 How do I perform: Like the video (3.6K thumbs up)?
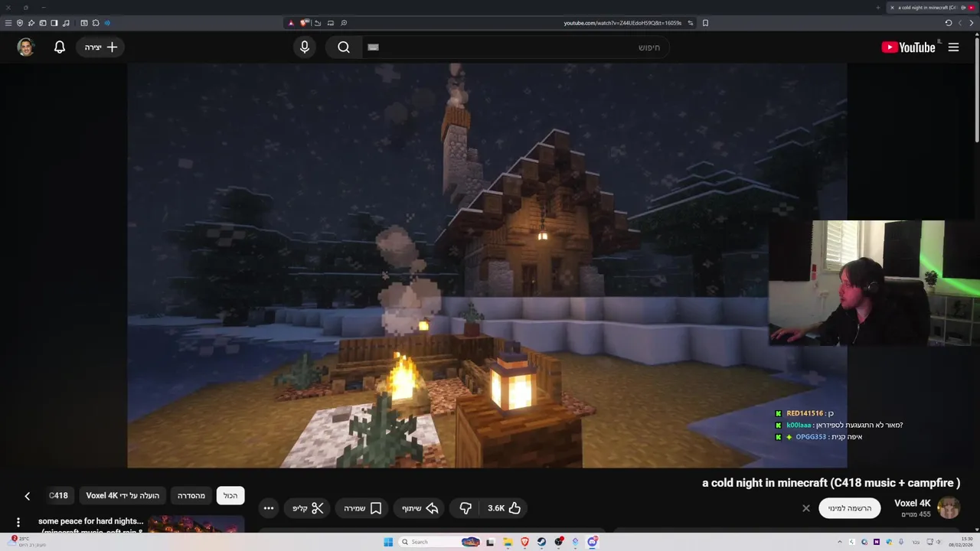pos(504,508)
